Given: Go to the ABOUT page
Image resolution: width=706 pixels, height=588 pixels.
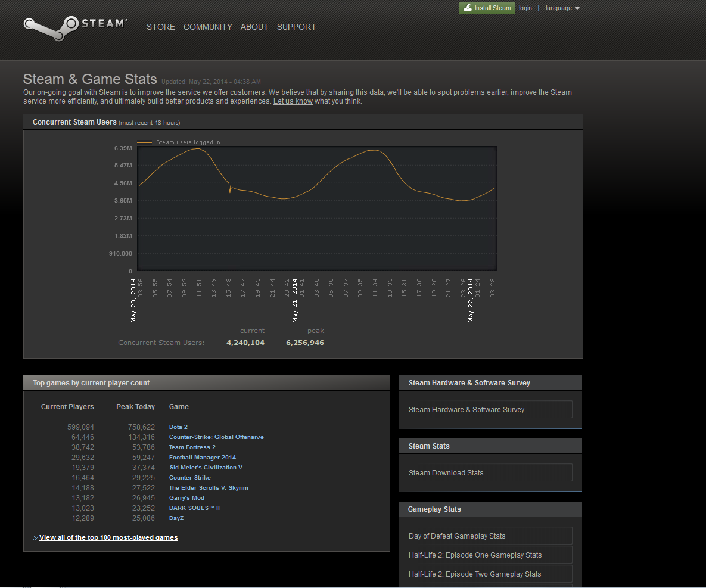Looking at the screenshot, I should tap(254, 27).
